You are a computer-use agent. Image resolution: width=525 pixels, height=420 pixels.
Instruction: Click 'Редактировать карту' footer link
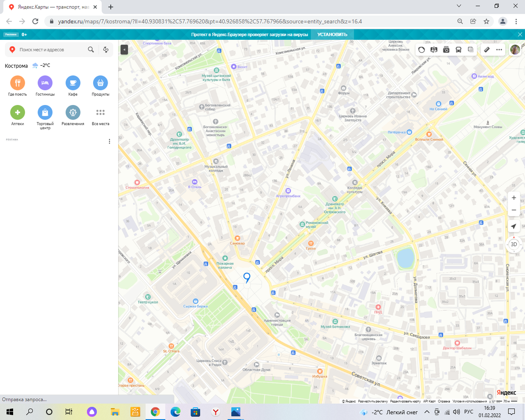406,401
